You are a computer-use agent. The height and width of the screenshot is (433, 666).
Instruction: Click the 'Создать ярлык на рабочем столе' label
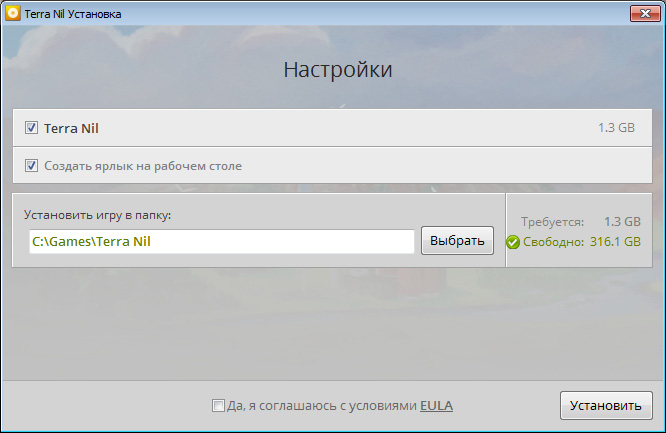[143, 166]
